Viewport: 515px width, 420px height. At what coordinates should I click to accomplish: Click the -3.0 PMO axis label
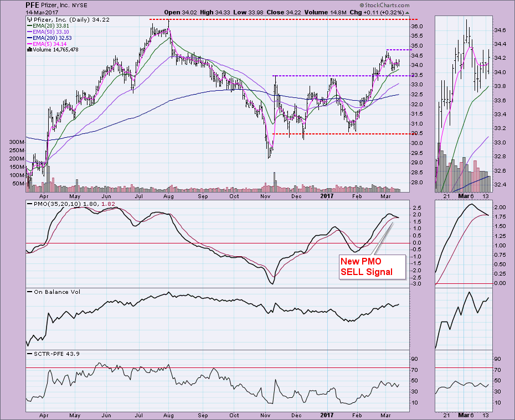[416, 284]
